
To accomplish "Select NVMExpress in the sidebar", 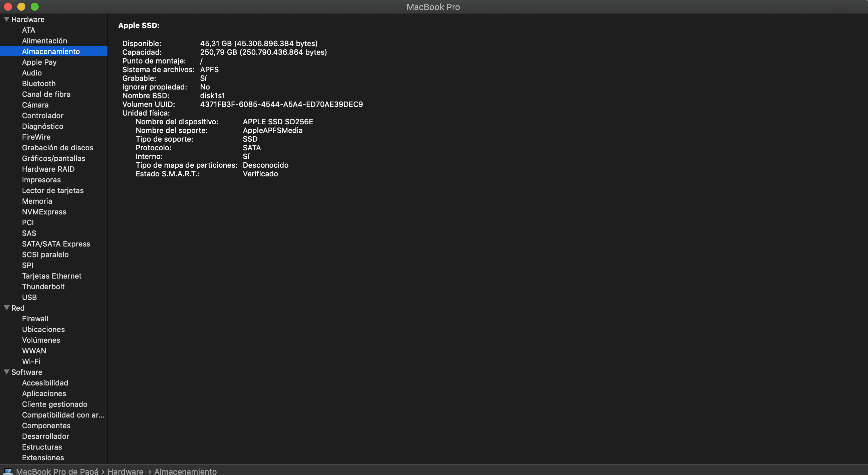I will (44, 212).
